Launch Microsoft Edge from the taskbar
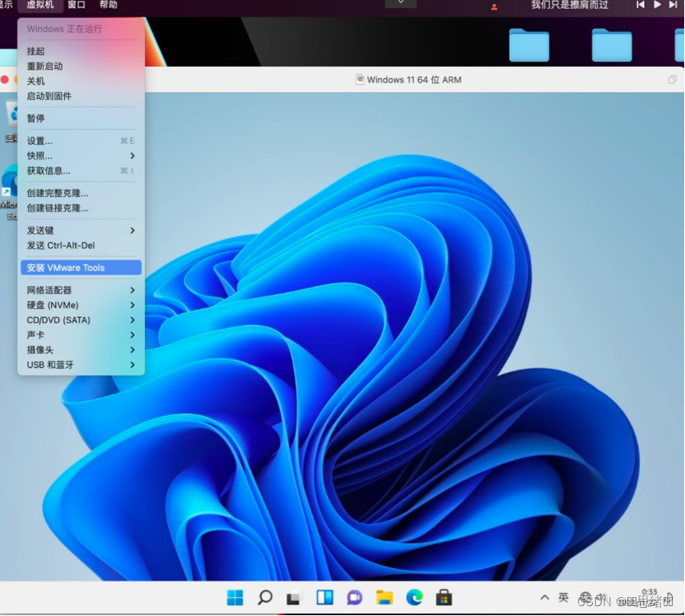The height and width of the screenshot is (616, 685). (414, 597)
